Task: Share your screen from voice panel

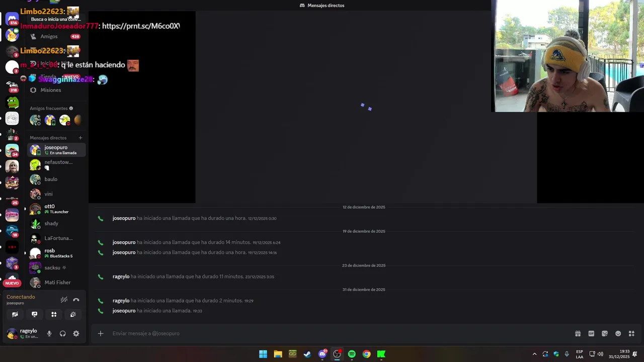Action: (34, 314)
